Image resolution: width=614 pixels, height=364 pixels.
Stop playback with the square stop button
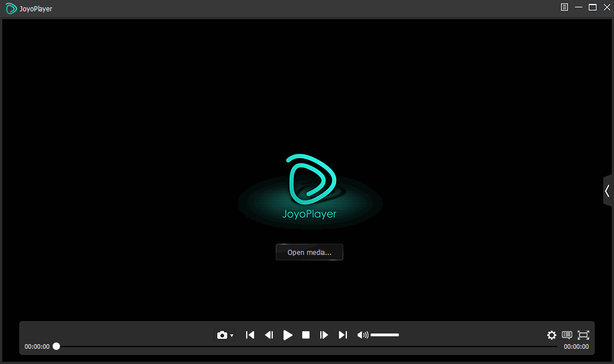306,335
